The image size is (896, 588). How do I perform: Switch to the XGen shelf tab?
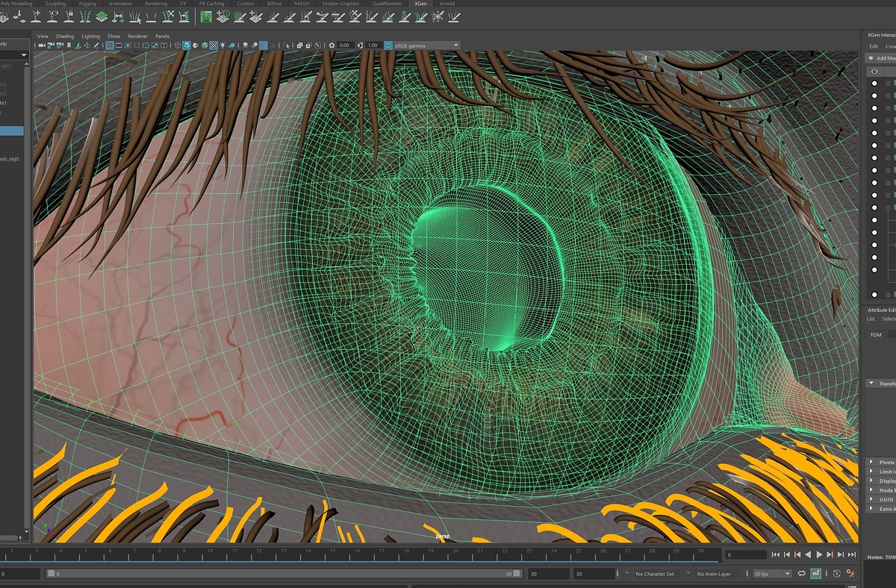click(x=422, y=4)
